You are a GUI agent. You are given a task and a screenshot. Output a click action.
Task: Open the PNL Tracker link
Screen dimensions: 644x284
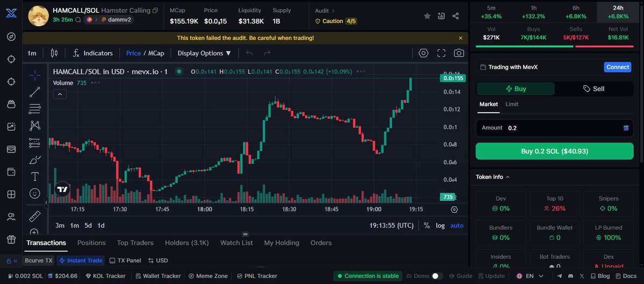pos(257,276)
